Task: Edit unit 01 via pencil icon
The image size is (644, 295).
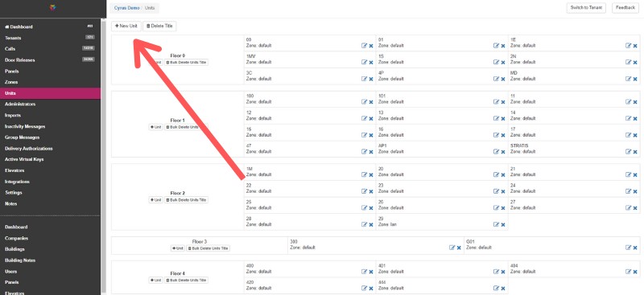Action: tap(496, 46)
